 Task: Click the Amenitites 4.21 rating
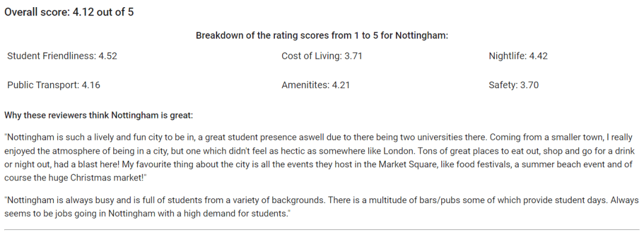pos(315,85)
